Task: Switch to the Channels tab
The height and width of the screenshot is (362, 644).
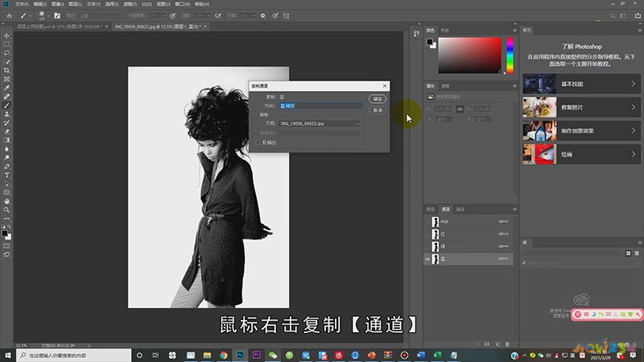Action: pyautogui.click(x=445, y=209)
